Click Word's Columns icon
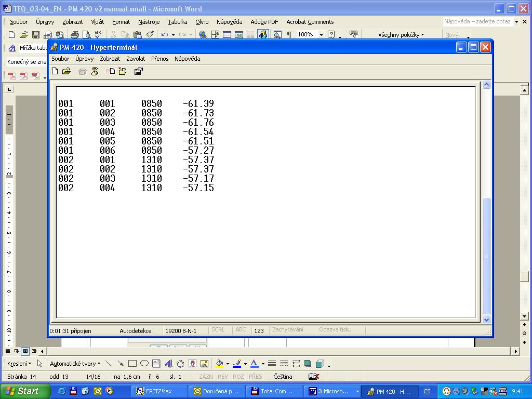Screen dimensions: 532x399 [251, 35]
